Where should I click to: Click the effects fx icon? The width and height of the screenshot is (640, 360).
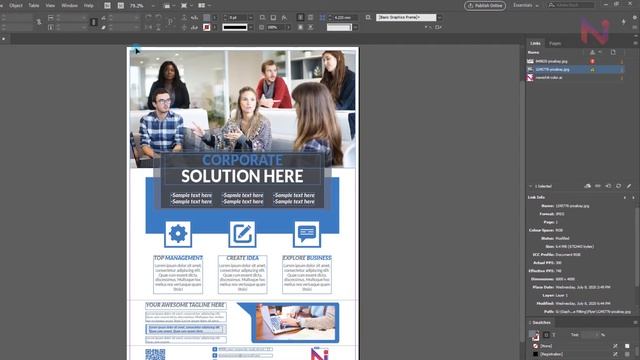pyautogui.click(x=284, y=18)
